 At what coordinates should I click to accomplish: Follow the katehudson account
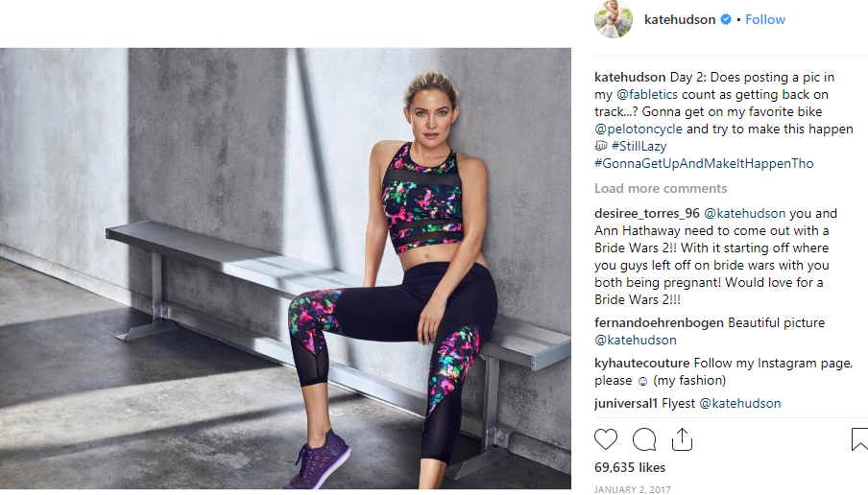click(x=765, y=19)
